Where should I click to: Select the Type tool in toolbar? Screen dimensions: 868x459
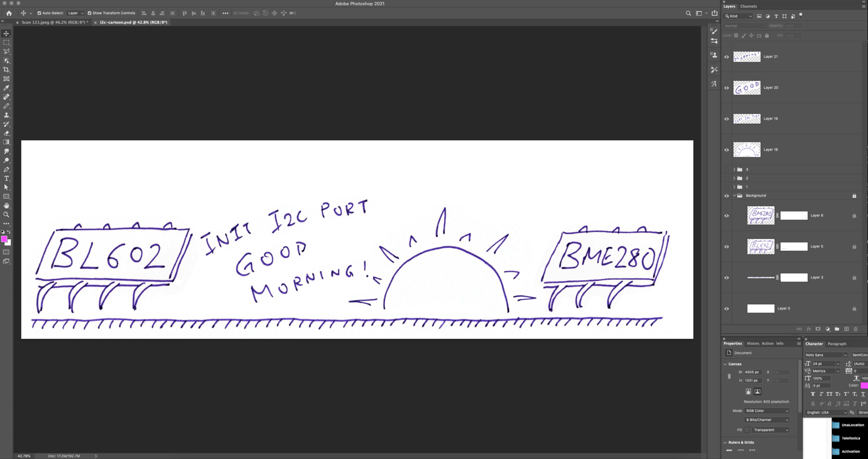(6, 178)
